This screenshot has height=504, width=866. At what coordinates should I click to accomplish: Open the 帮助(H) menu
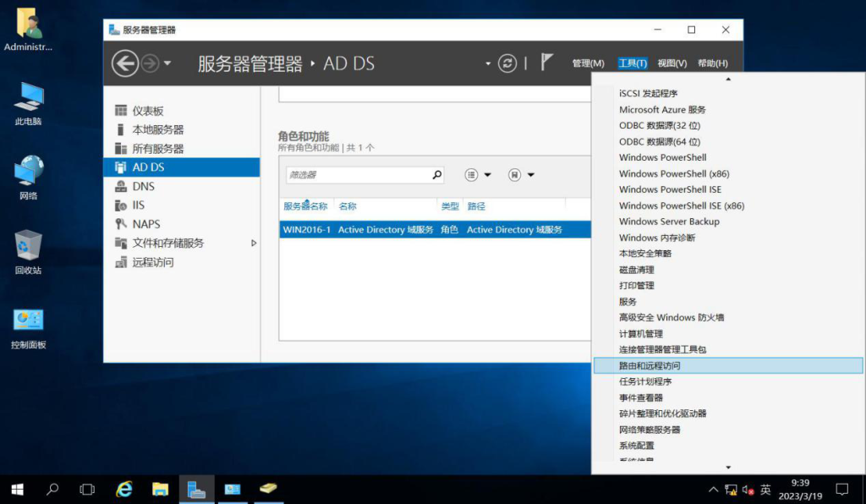pyautogui.click(x=712, y=63)
